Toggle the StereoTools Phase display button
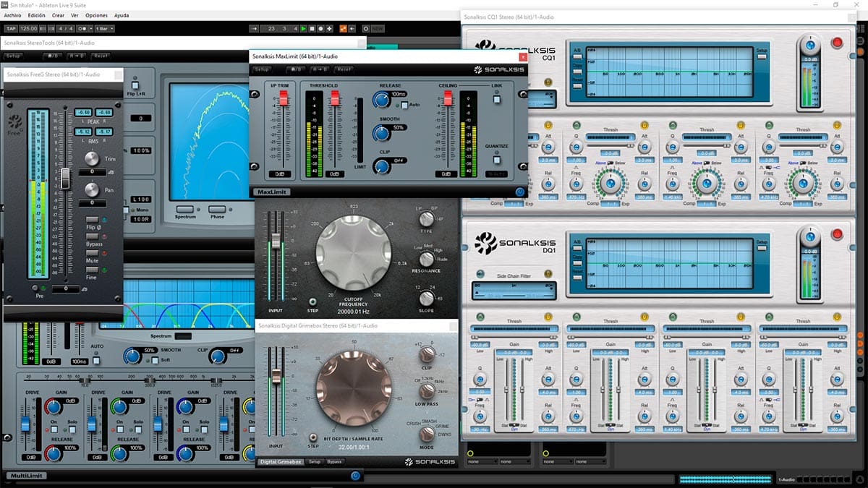Viewport: 868px width, 488px height. (x=216, y=209)
